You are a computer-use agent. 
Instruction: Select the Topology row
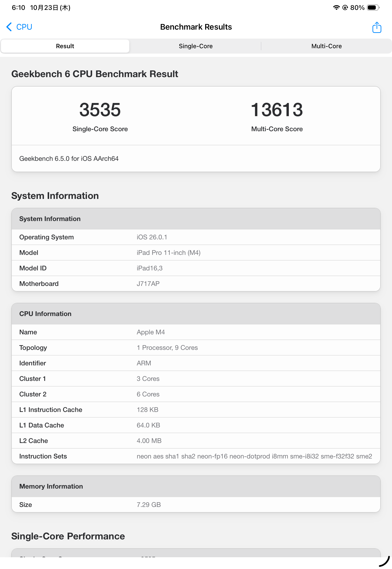click(196, 347)
